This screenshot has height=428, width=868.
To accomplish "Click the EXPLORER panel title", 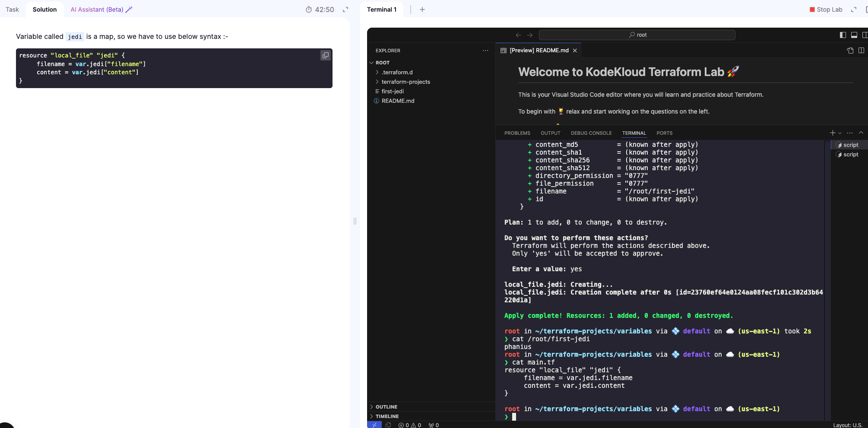I will [x=388, y=51].
